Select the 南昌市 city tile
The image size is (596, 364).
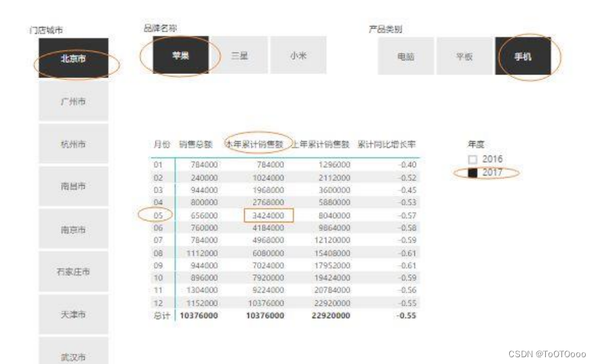point(73,186)
